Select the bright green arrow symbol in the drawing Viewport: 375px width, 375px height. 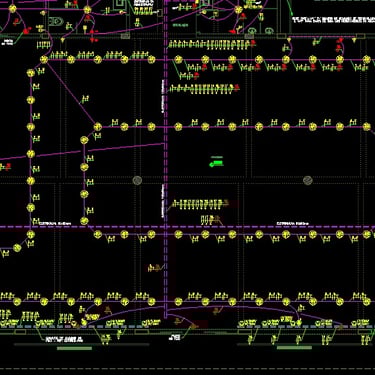click(217, 163)
